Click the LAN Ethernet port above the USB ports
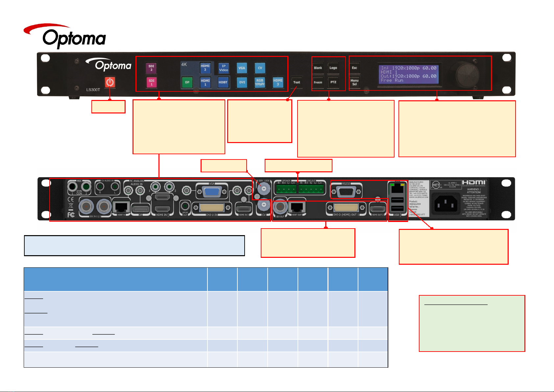Viewport: 554px width, 392px height. 397,189
